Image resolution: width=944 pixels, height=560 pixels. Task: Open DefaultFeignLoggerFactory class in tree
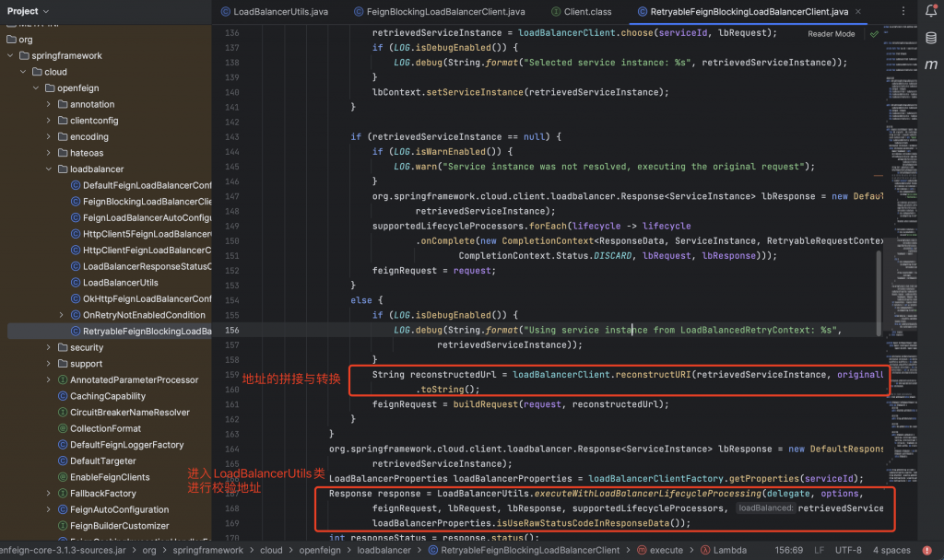121,445
